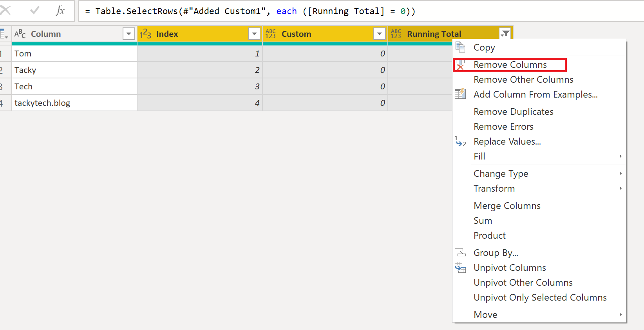Screen dimensions: 644x330
Task: Open the Running Total filter dropdown
Action: 505,34
